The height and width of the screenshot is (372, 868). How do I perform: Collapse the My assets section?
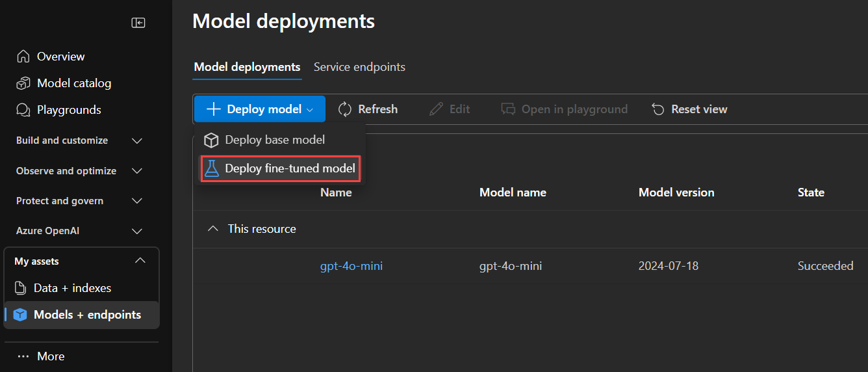(140, 261)
